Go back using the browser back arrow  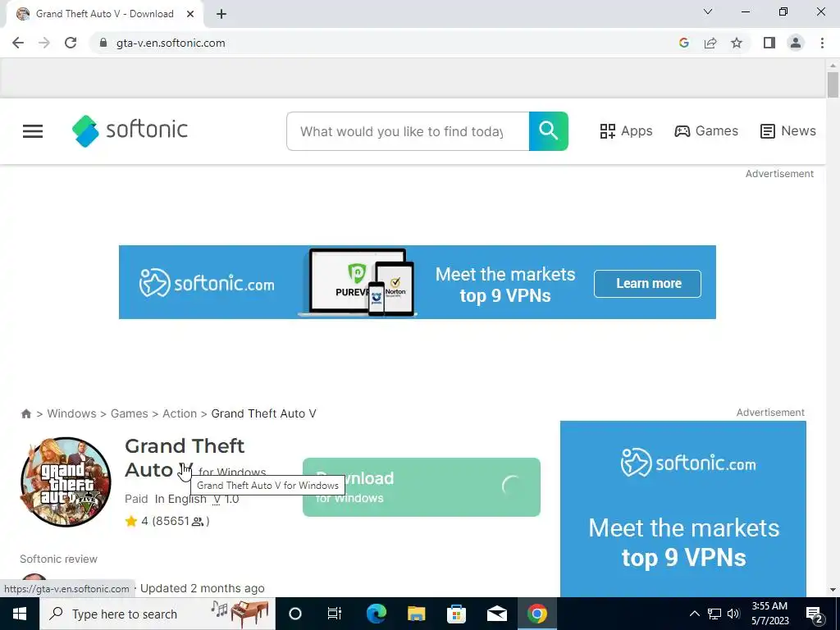[x=18, y=43]
